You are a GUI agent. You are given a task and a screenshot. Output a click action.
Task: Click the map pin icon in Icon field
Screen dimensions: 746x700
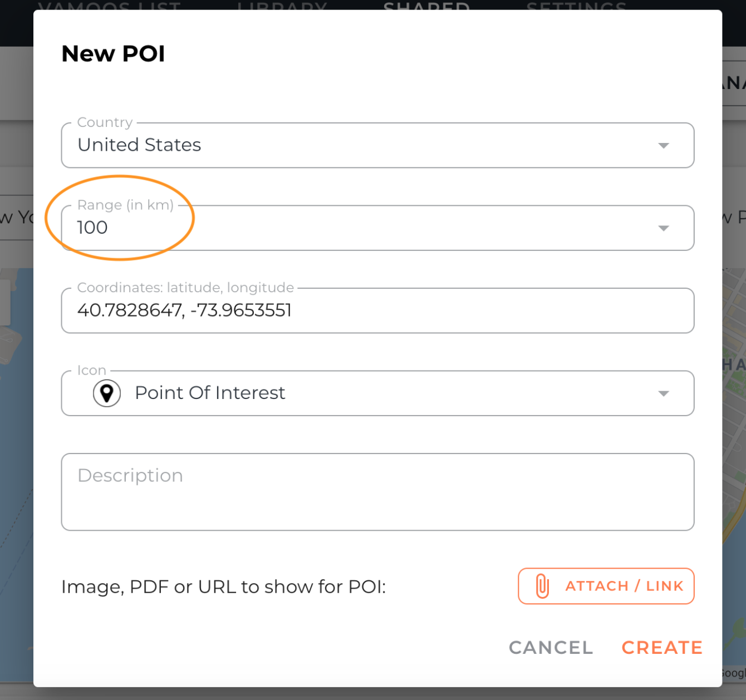click(x=107, y=393)
